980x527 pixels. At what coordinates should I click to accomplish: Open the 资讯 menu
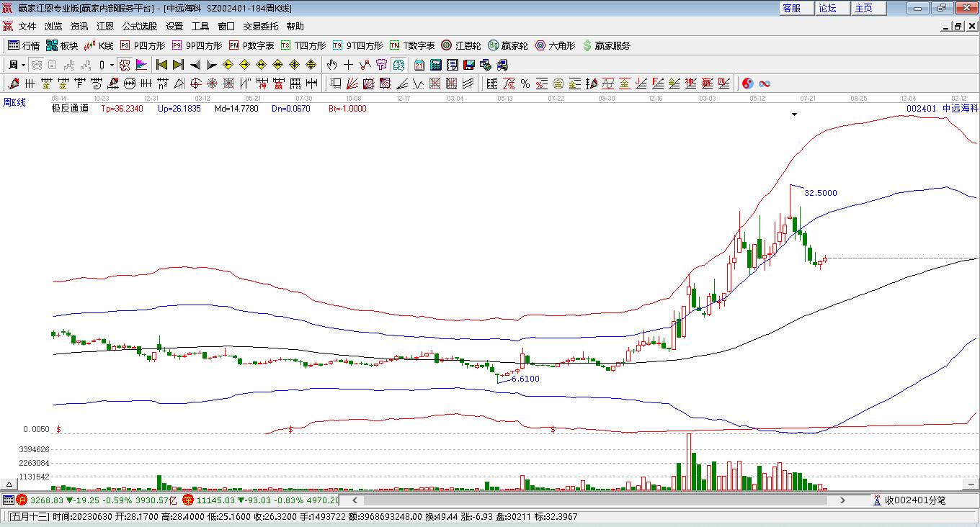(79, 27)
